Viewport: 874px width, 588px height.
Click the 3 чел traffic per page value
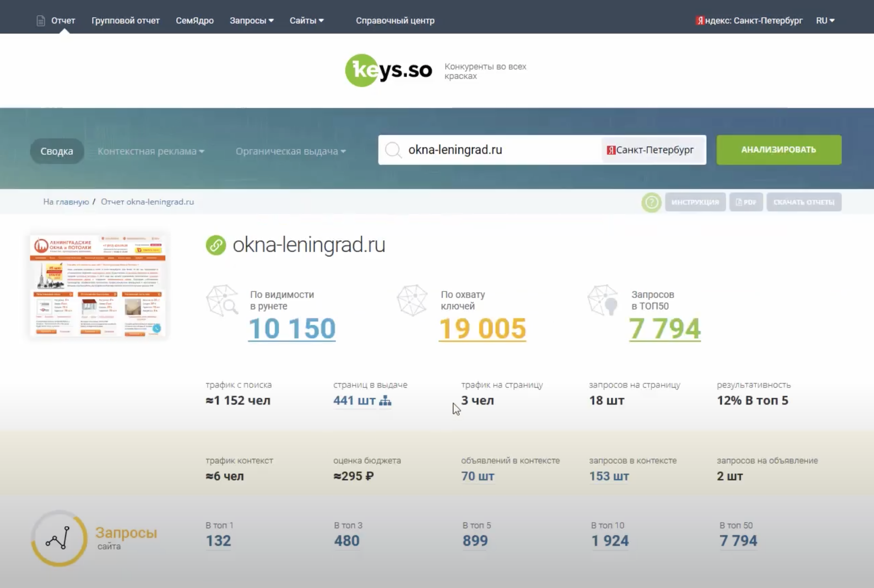tap(477, 400)
